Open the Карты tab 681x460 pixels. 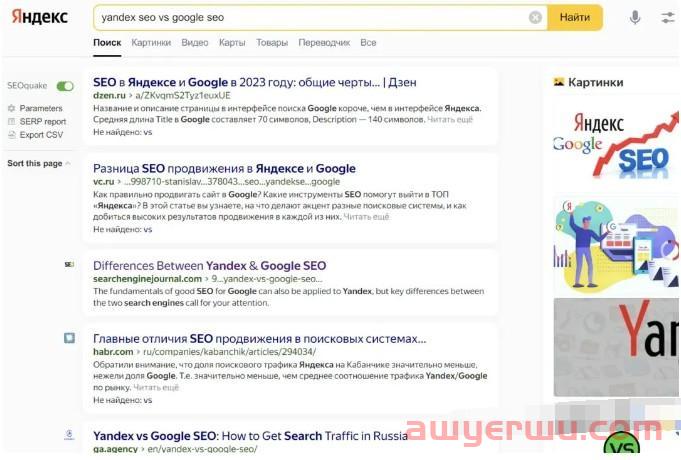pyautogui.click(x=232, y=43)
